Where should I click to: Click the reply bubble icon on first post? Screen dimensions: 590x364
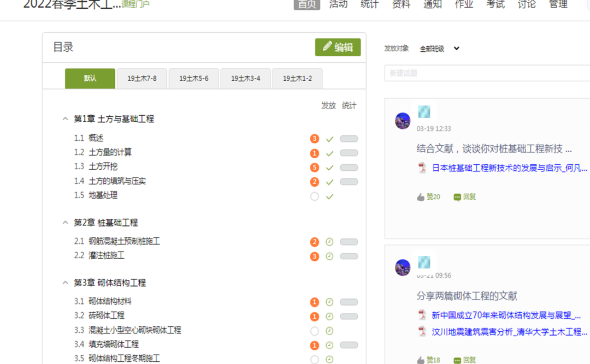click(x=457, y=197)
